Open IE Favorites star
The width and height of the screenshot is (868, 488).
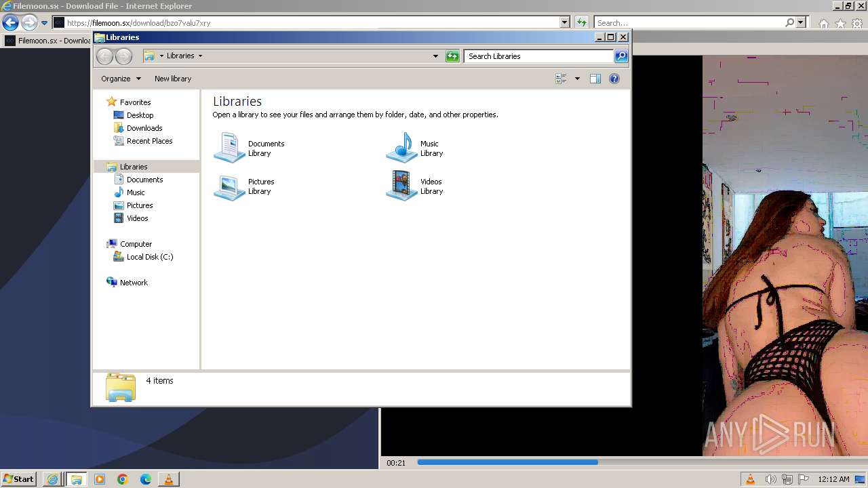(840, 23)
